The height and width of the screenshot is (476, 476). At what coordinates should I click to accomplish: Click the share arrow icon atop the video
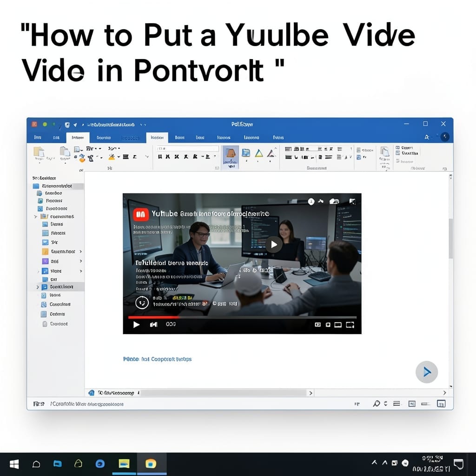(x=321, y=201)
